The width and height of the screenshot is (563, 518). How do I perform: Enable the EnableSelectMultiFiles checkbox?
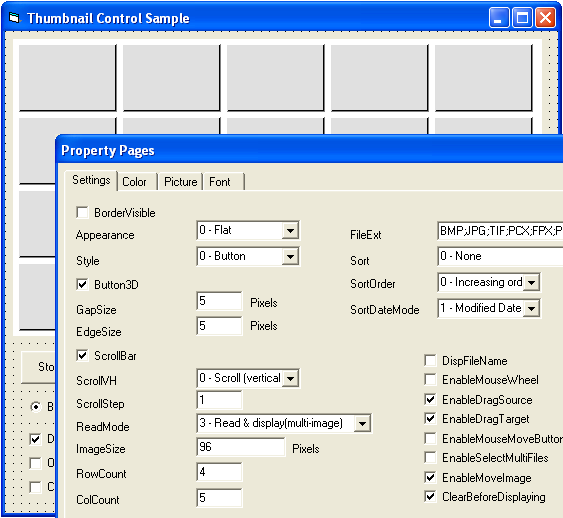430,458
